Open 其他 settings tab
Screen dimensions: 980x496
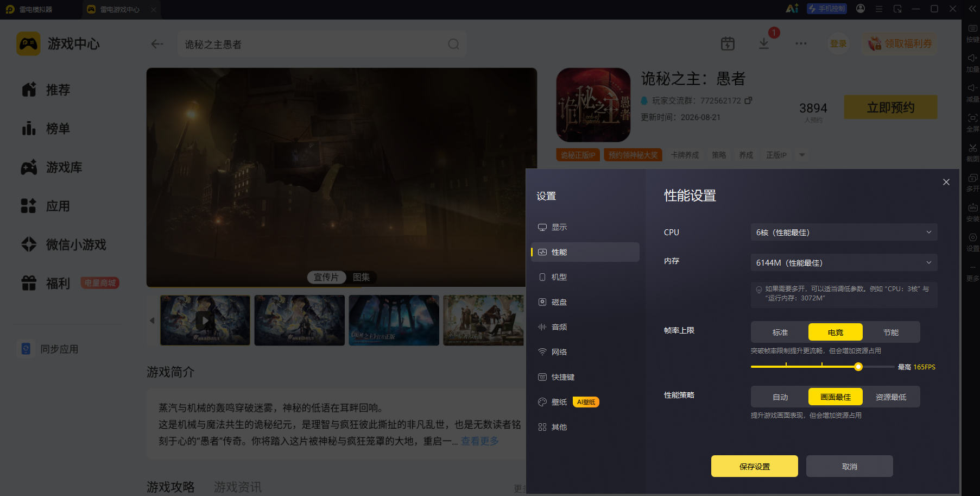pos(585,427)
